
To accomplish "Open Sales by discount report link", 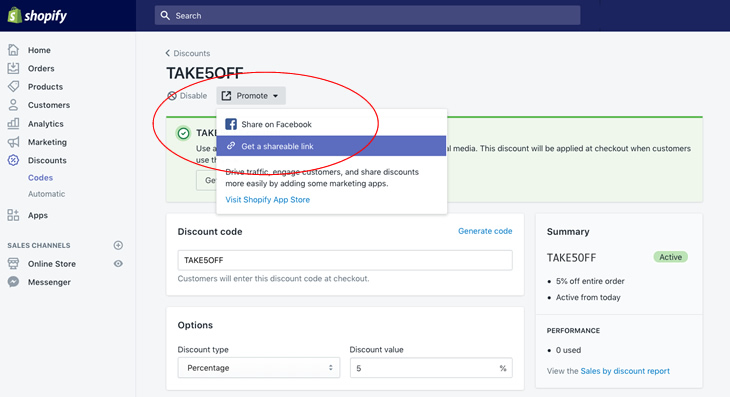I will point(625,371).
